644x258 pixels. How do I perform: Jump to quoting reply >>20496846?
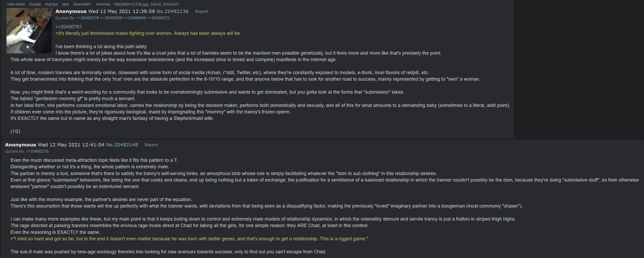pyautogui.click(x=135, y=18)
